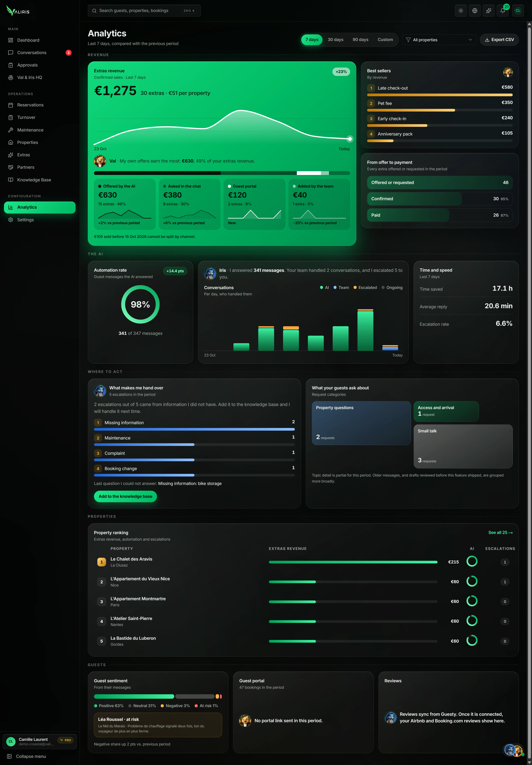Switch to 30 days range
This screenshot has height=765, width=532.
click(335, 40)
